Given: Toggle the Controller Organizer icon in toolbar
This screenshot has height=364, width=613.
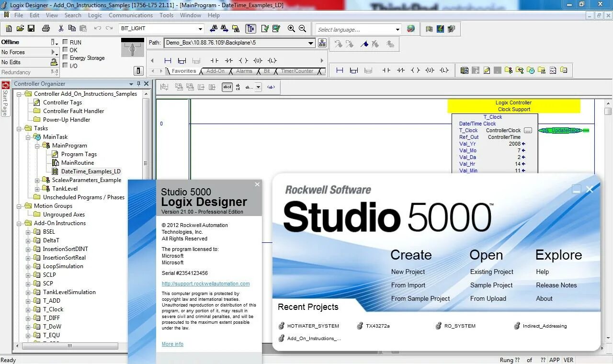Looking at the screenshot, I should click(250, 29).
